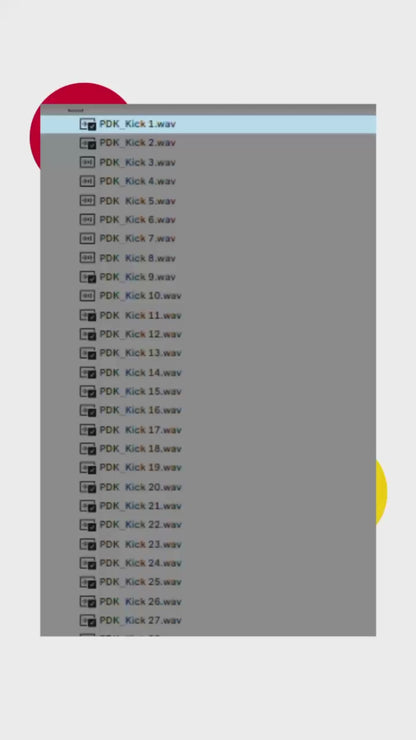Choose PDK_Kick 12.wav from the list
The height and width of the screenshot is (740, 416).
(208, 334)
